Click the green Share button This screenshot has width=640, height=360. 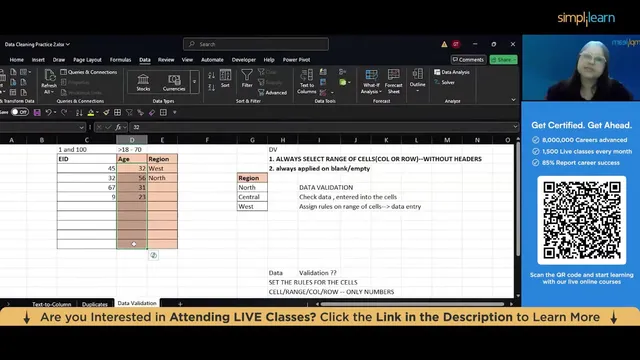point(503,60)
